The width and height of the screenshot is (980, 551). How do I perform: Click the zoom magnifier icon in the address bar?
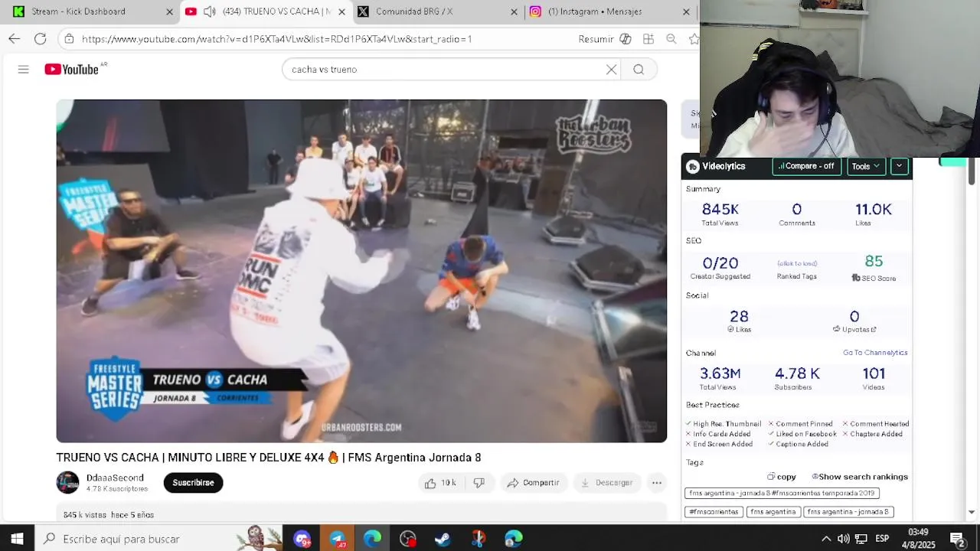[x=671, y=39]
